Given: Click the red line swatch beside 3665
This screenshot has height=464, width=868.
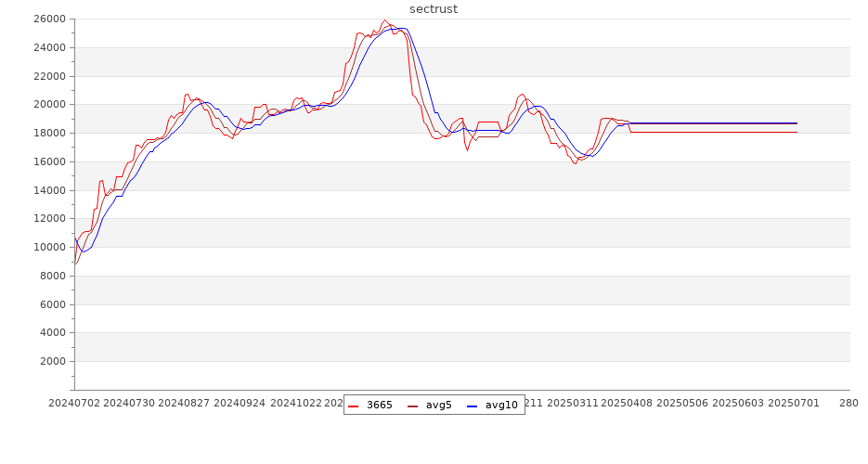Looking at the screenshot, I should pos(354,405).
